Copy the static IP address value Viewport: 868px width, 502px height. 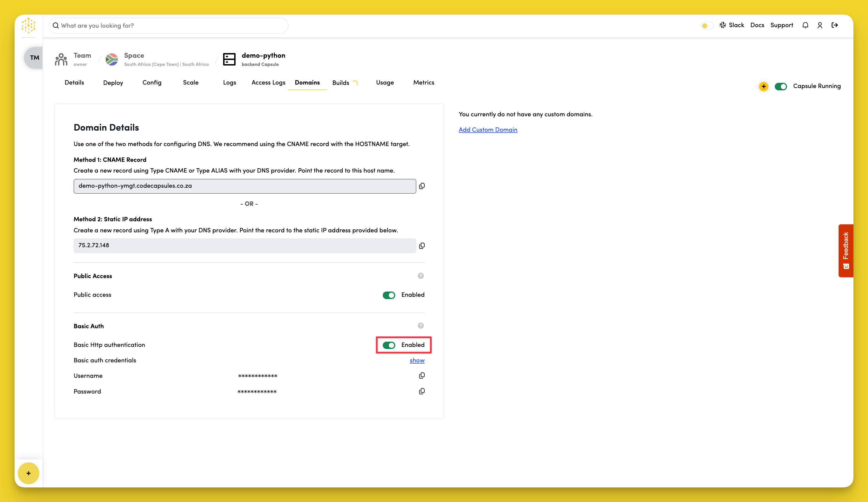[422, 245]
